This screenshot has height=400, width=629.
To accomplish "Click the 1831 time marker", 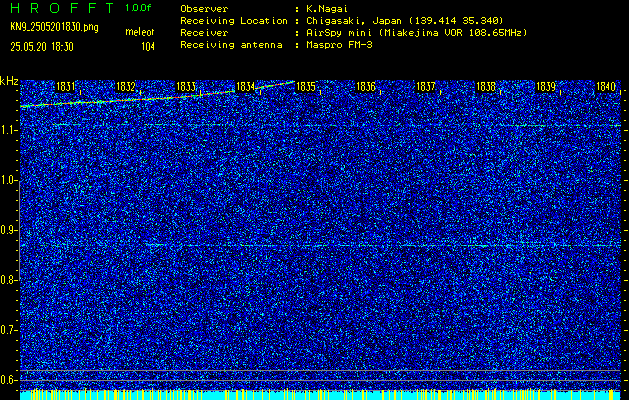I will pos(65,87).
